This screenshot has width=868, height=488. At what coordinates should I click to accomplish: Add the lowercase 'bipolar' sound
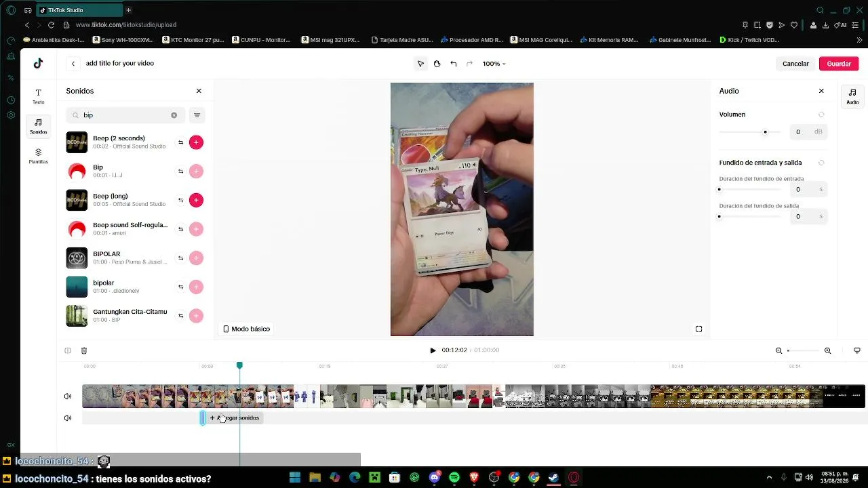196,287
